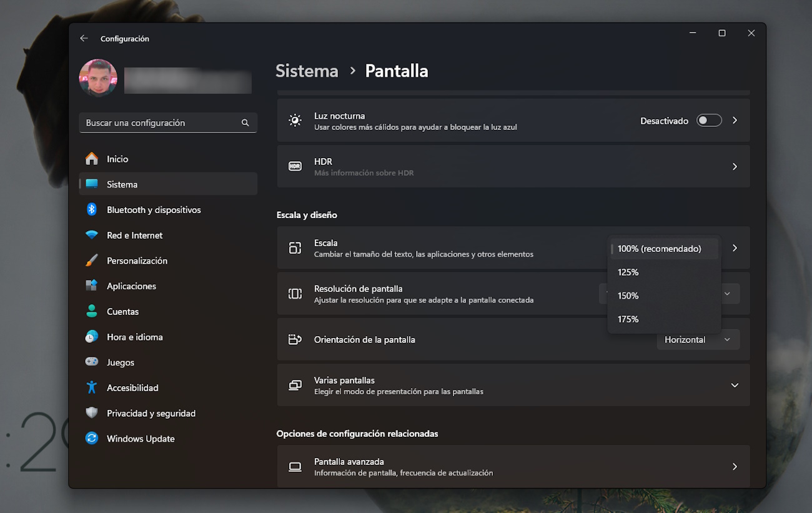Click the paintbrush icon for Personalización
Image resolution: width=812 pixels, height=513 pixels.
tap(92, 261)
